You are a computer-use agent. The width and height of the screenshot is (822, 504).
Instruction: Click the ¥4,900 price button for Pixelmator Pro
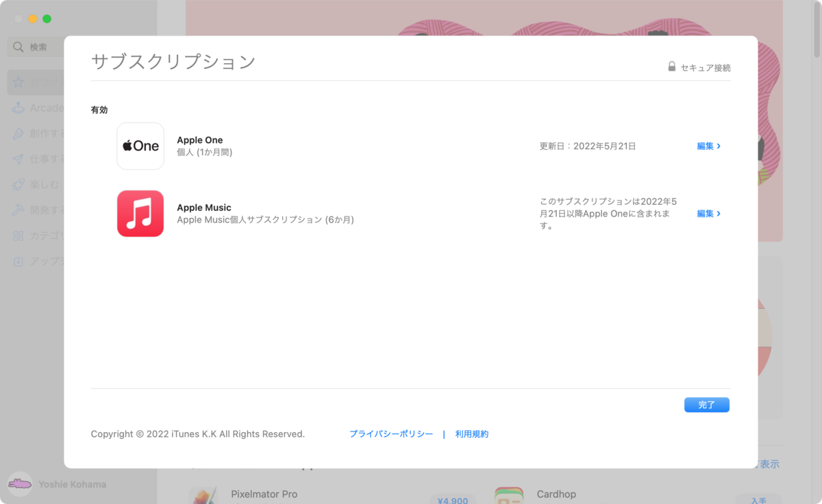tap(452, 500)
